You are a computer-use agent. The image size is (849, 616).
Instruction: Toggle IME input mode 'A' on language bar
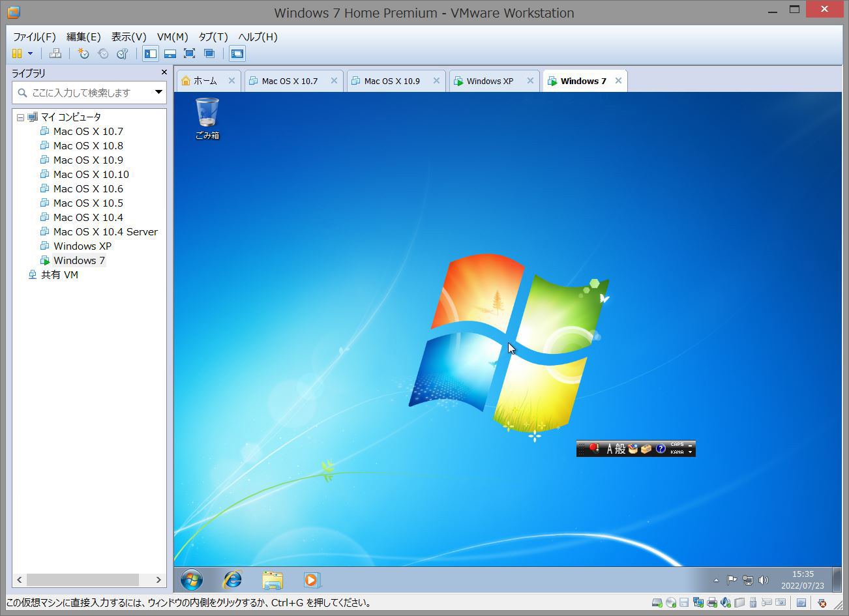click(610, 448)
